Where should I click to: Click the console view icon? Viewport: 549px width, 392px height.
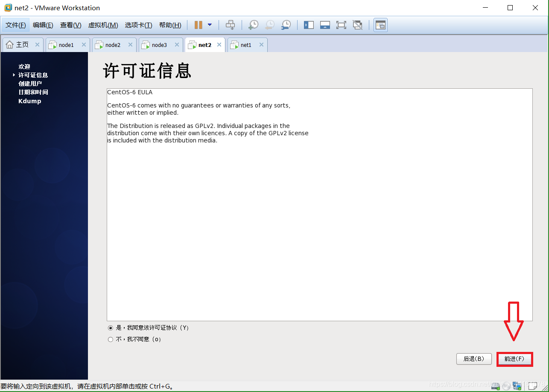tap(380, 25)
